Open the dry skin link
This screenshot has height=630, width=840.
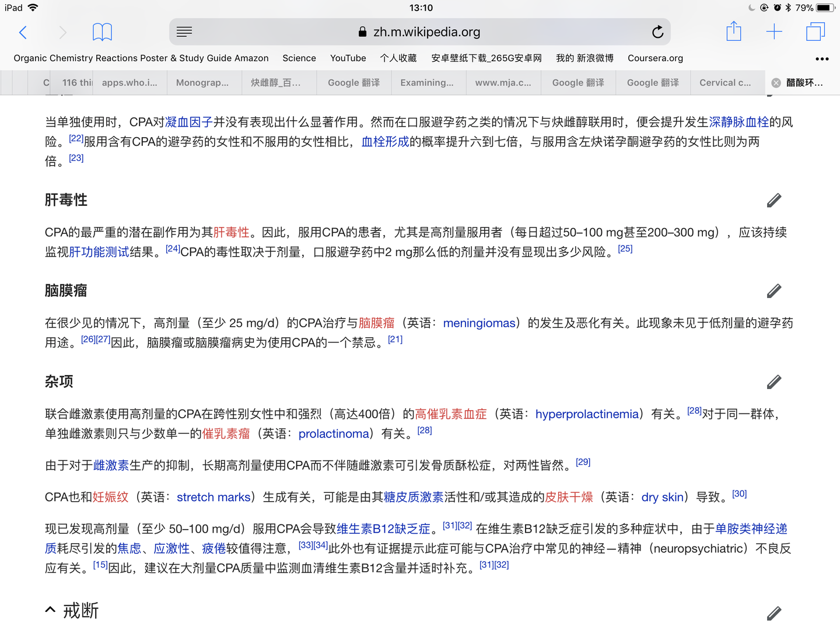click(x=663, y=497)
